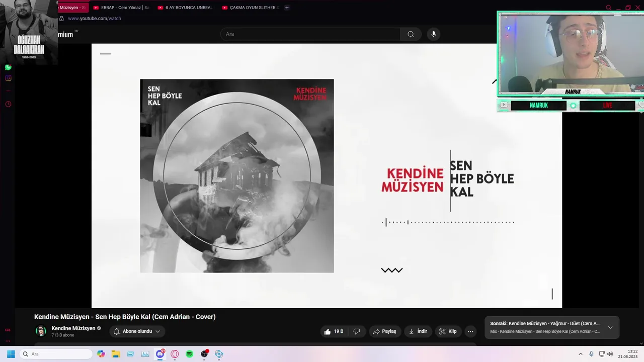Open History clock icon in sidebar

[8, 104]
